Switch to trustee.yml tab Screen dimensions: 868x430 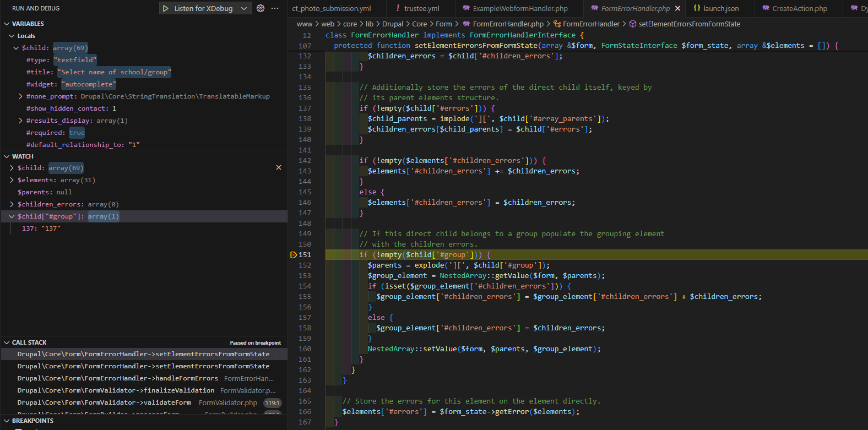tap(417, 8)
